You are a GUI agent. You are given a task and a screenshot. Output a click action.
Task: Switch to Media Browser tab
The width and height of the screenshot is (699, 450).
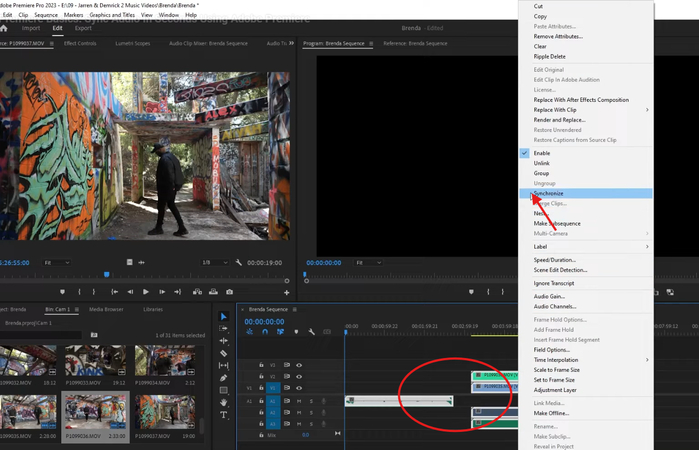[x=106, y=309]
